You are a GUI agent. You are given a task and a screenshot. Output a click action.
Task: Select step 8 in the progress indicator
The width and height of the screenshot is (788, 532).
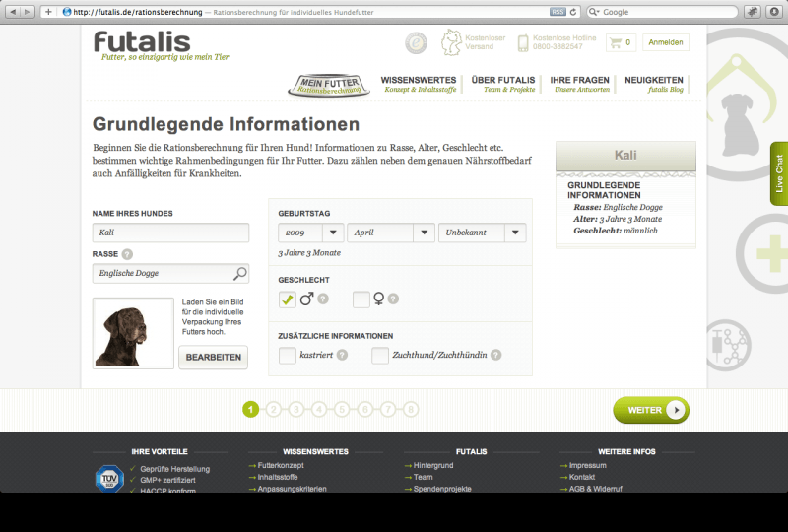(x=411, y=409)
